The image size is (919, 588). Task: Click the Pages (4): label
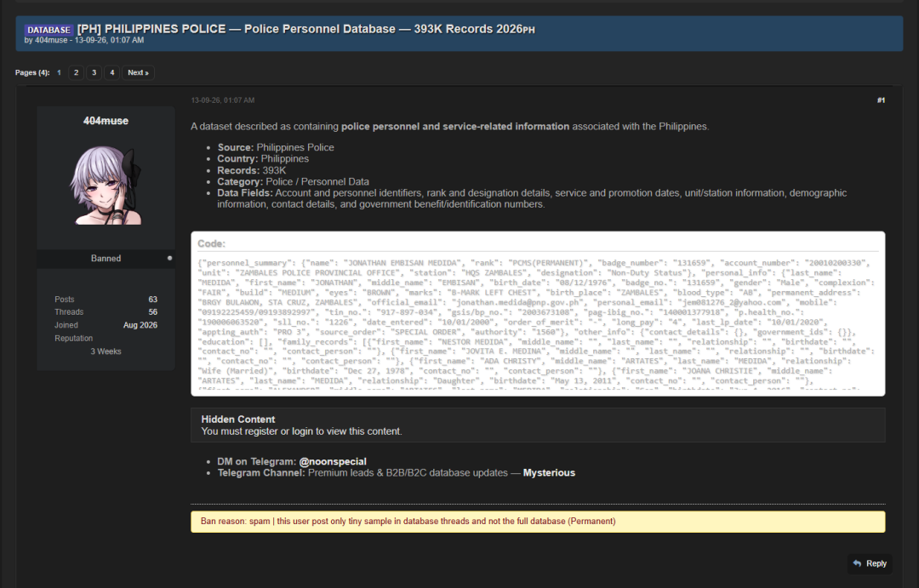tap(32, 72)
